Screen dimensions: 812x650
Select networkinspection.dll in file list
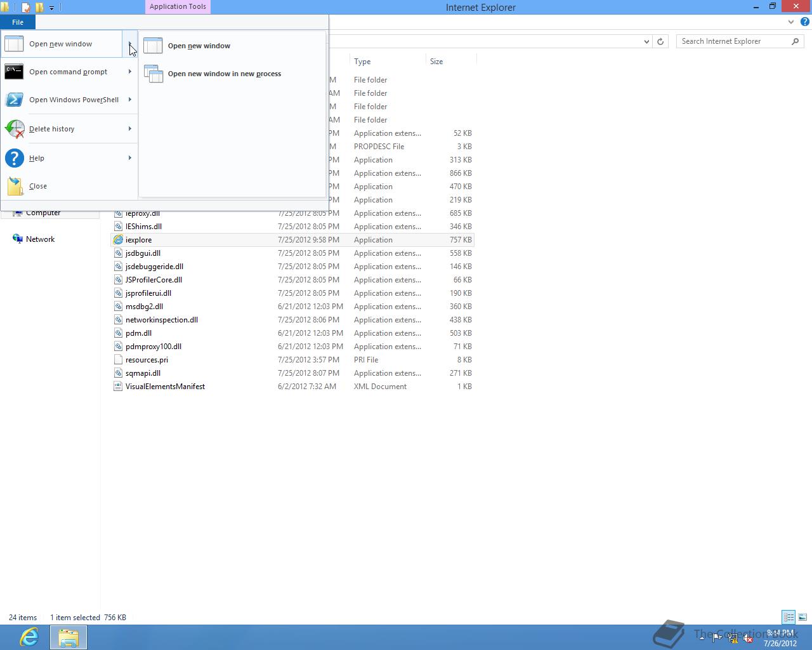pyautogui.click(x=162, y=320)
